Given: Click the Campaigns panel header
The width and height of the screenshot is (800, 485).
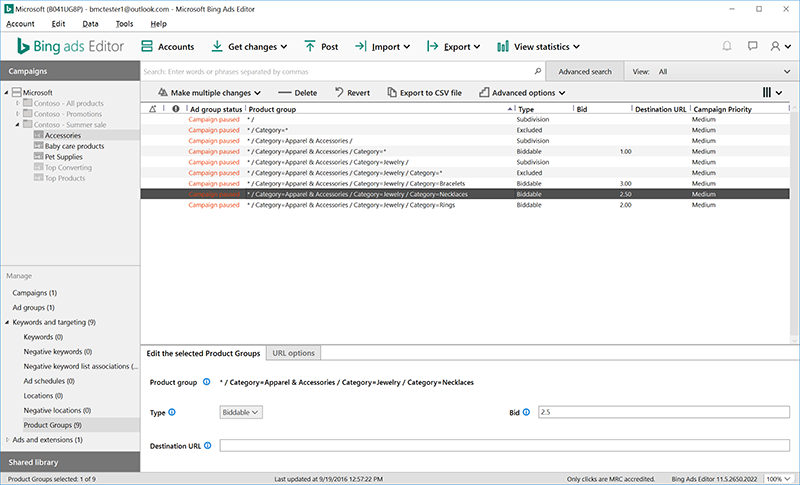Looking at the screenshot, I should coord(70,71).
